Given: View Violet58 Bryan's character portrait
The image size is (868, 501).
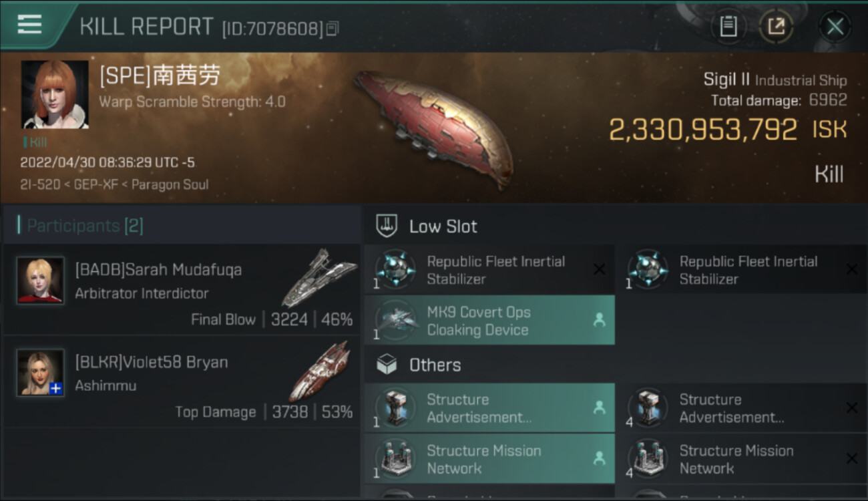Looking at the screenshot, I should tap(41, 373).
